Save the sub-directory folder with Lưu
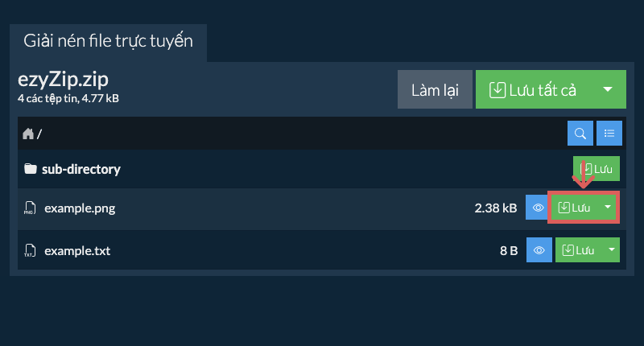Image resolution: width=644 pixels, height=346 pixels. click(x=597, y=170)
